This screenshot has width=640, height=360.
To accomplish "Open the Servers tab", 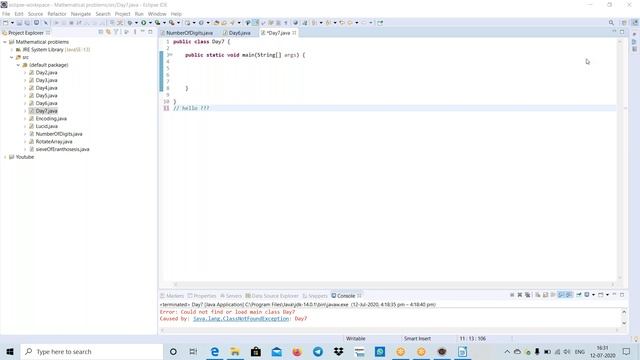I will coord(231,296).
